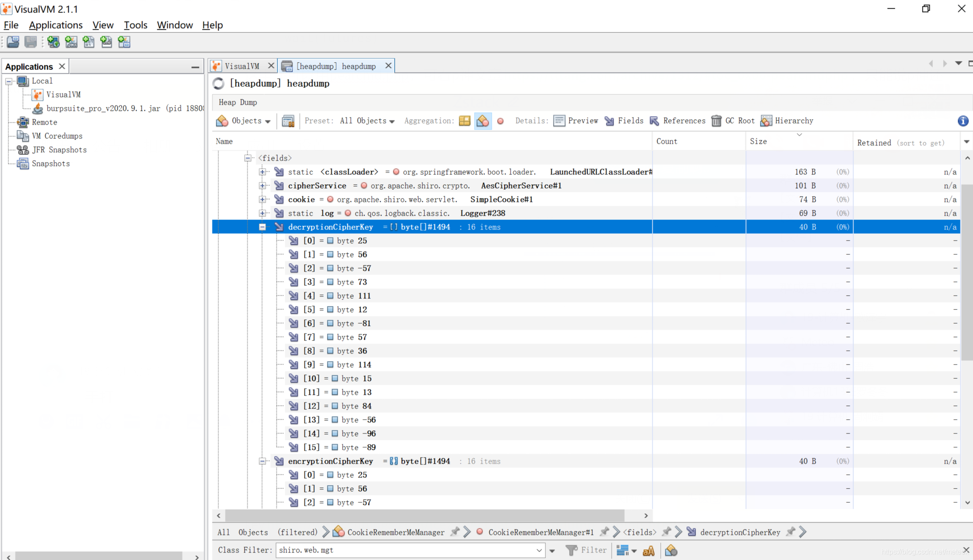Image resolution: width=973 pixels, height=560 pixels.
Task: Open the Window menu
Action: (x=175, y=25)
